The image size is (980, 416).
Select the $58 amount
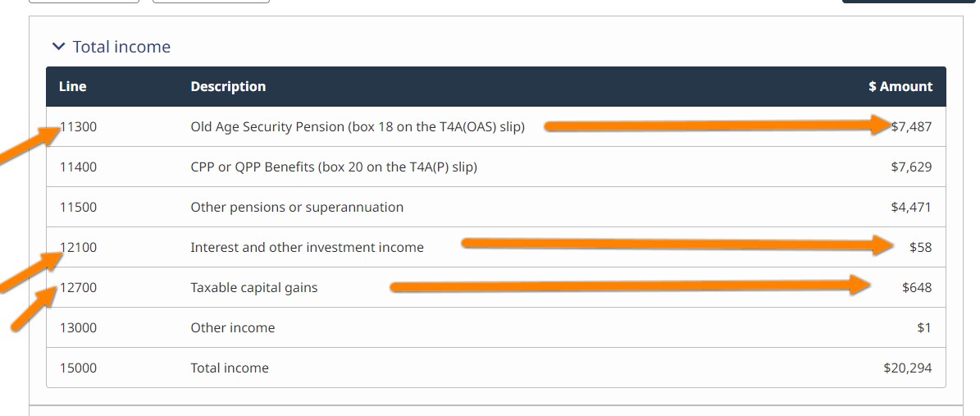click(x=920, y=248)
